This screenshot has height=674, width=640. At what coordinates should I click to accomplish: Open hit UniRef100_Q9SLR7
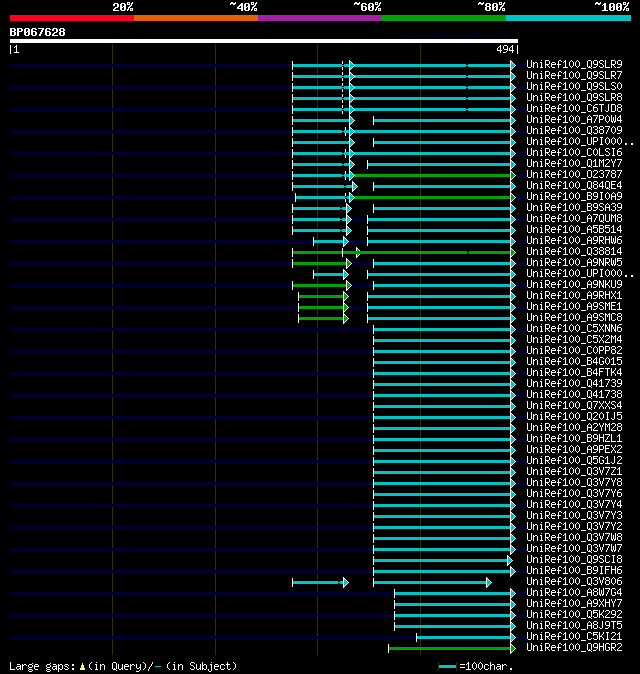tap(574, 75)
